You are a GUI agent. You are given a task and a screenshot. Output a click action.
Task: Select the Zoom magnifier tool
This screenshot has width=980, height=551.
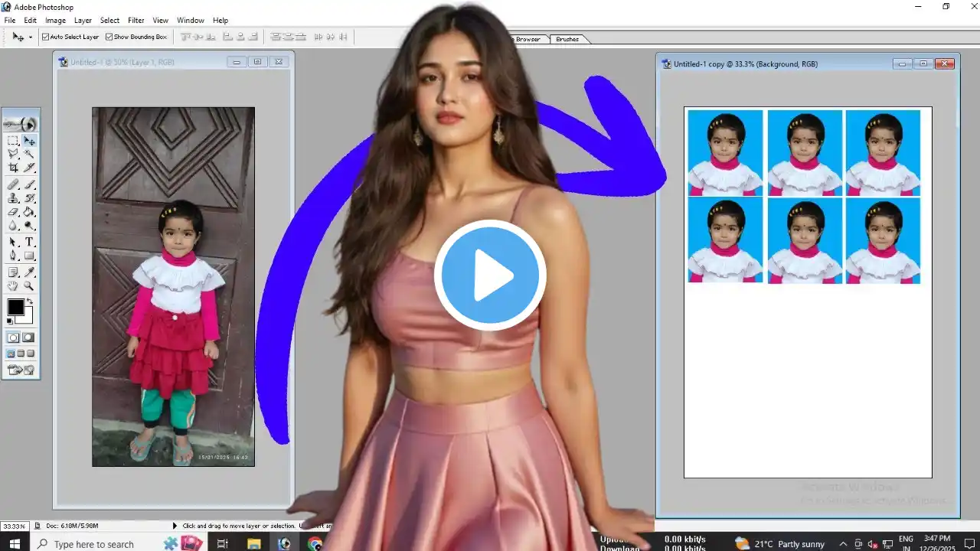pos(29,285)
